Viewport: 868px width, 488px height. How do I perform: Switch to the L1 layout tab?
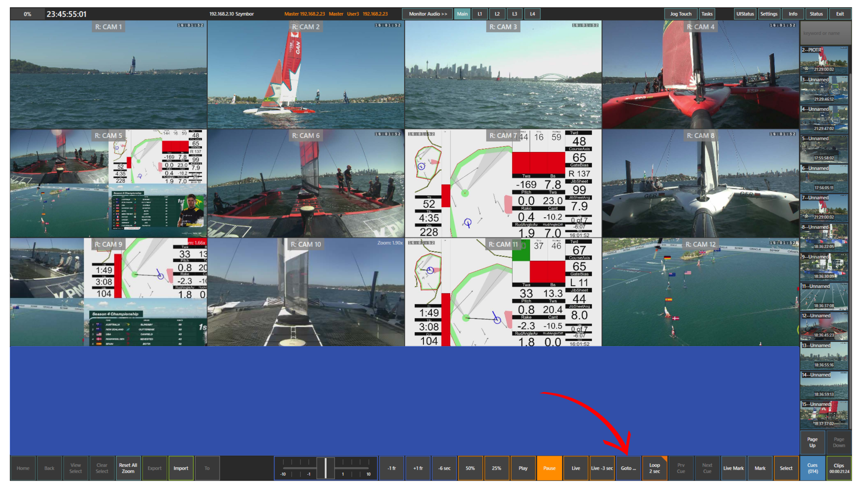click(479, 14)
